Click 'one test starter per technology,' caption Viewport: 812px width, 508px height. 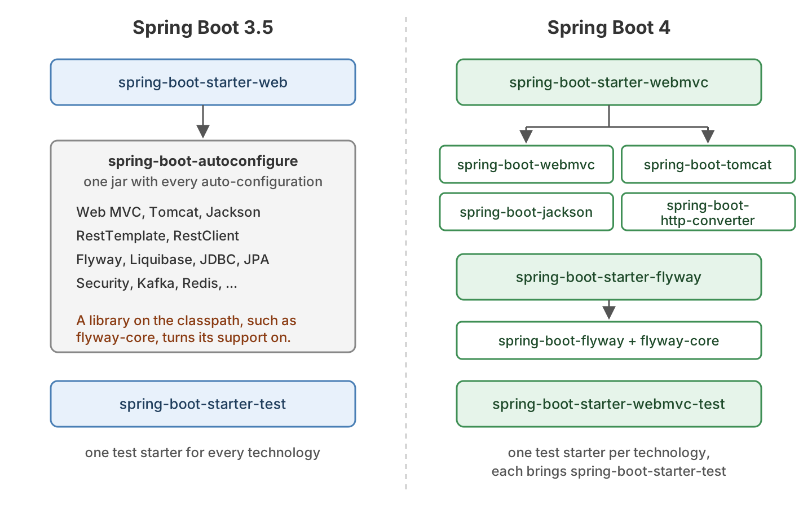pyautogui.click(x=608, y=453)
